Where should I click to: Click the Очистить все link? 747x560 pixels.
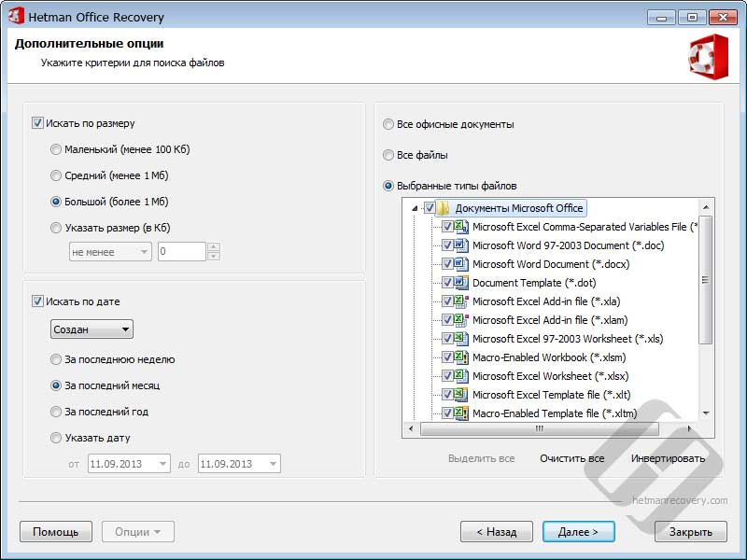click(x=571, y=458)
